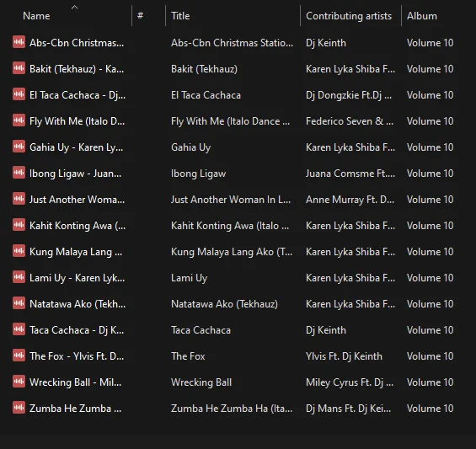Click audio icon beside Taca Cachaca - Dj K
The image size is (476, 449).
19,329
